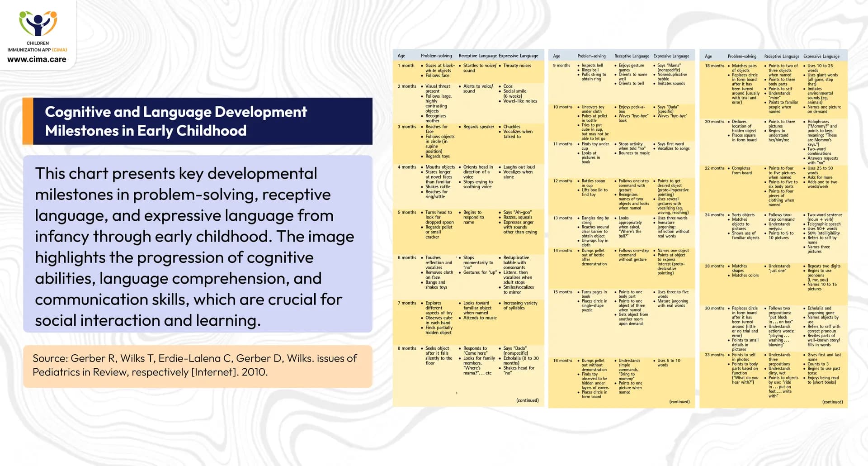
Task: Expand the rightmost '(continued)' marker
Action: click(x=832, y=401)
